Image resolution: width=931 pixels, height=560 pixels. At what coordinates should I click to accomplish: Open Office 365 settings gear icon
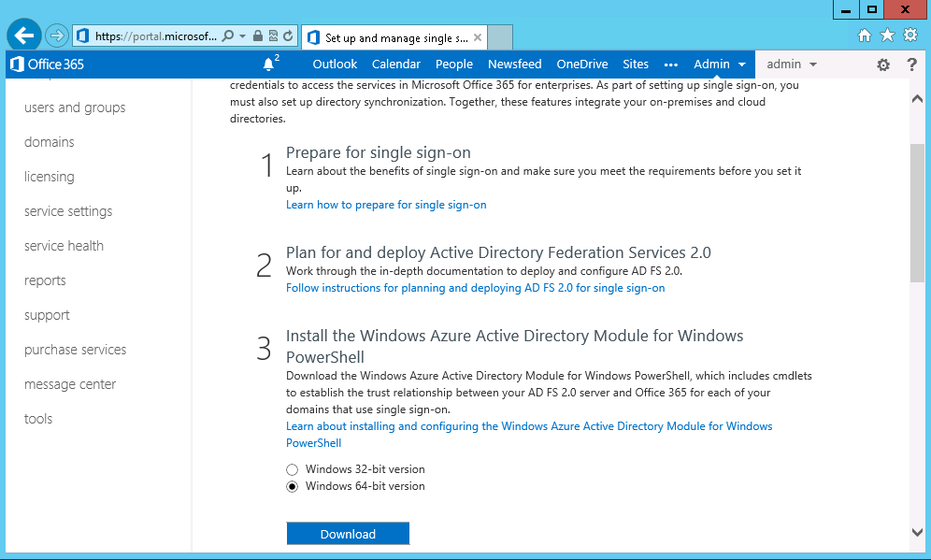click(883, 65)
